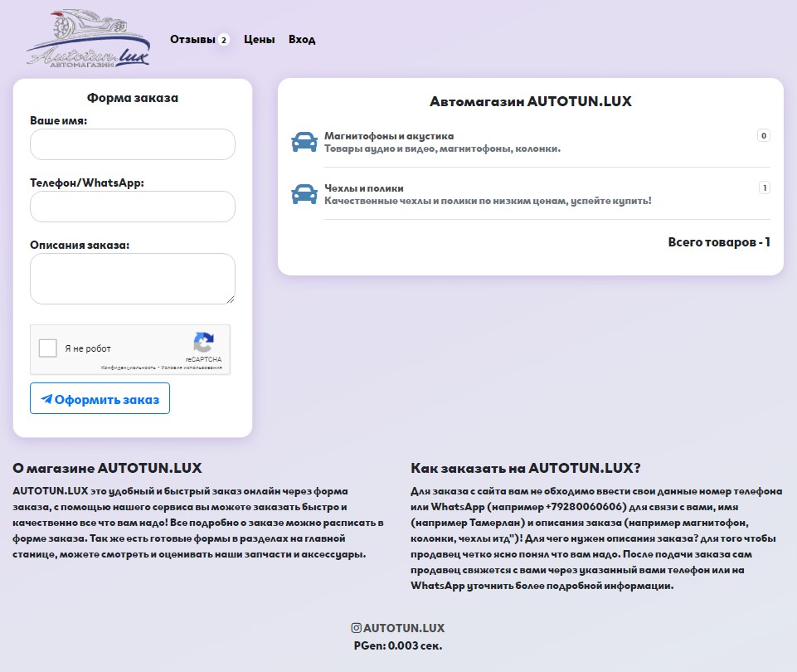Click the count badge for Чехлы и полики
The height and width of the screenshot is (672, 797).
pos(764,187)
